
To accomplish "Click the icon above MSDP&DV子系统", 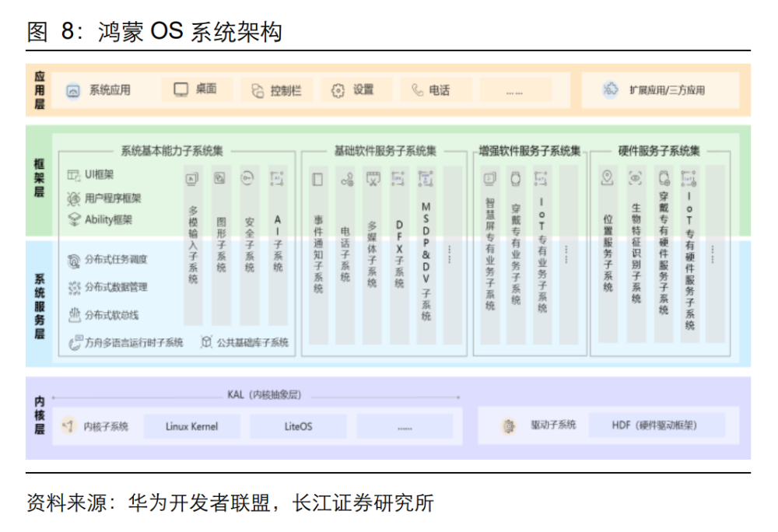I will point(426,178).
